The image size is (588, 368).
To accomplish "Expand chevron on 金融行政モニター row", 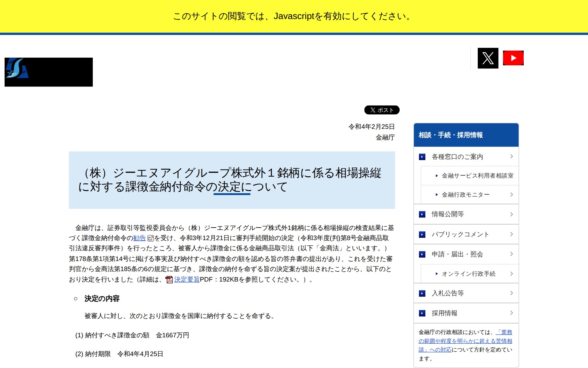I will click(511, 194).
